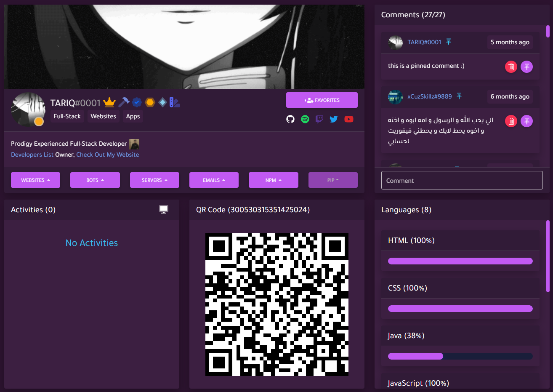Expand the BOTS dropdown

[95, 180]
